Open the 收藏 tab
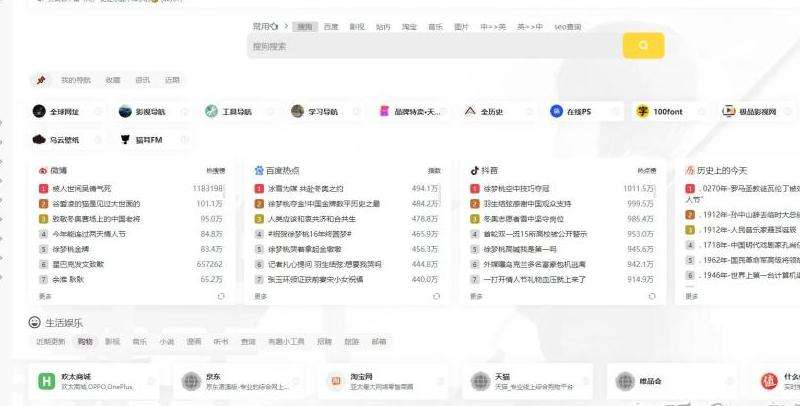 [113, 80]
